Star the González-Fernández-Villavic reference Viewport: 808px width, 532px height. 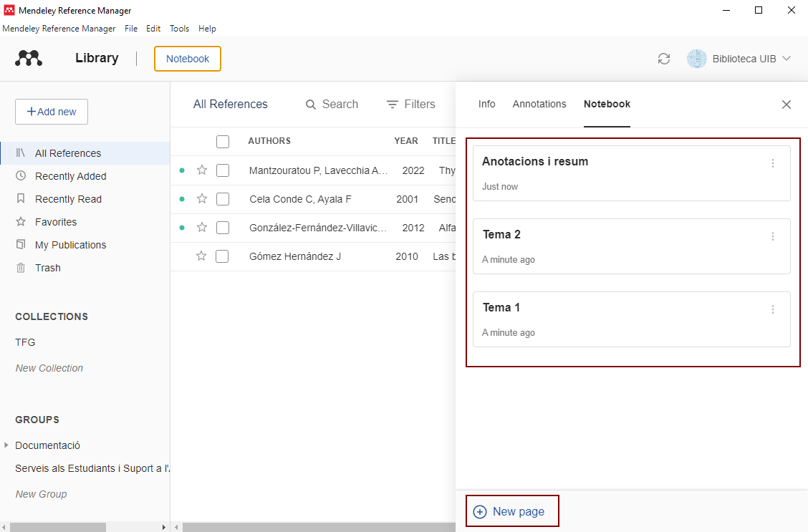pos(202,227)
